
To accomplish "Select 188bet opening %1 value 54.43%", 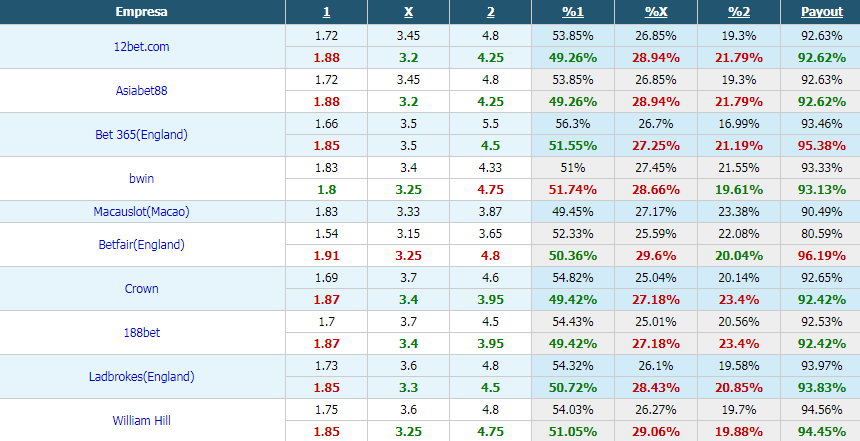I will point(573,321).
